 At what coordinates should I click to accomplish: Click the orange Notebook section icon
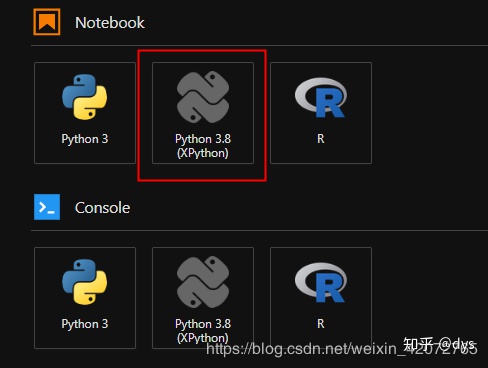point(47,22)
